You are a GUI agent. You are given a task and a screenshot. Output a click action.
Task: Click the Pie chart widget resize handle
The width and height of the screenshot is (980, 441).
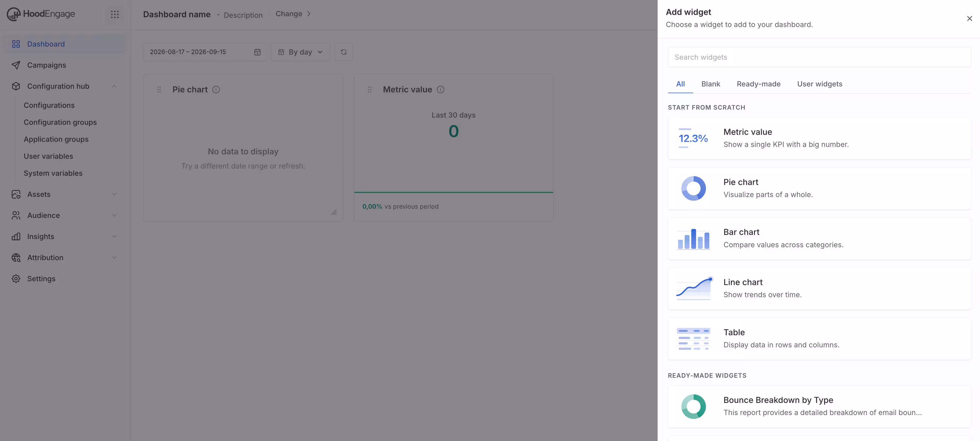coord(334,212)
